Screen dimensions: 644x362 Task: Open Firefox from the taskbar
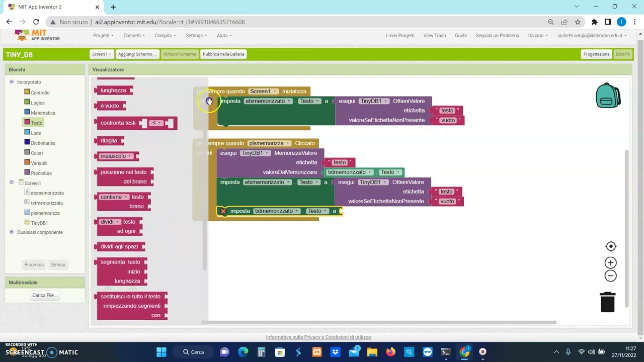click(x=391, y=352)
